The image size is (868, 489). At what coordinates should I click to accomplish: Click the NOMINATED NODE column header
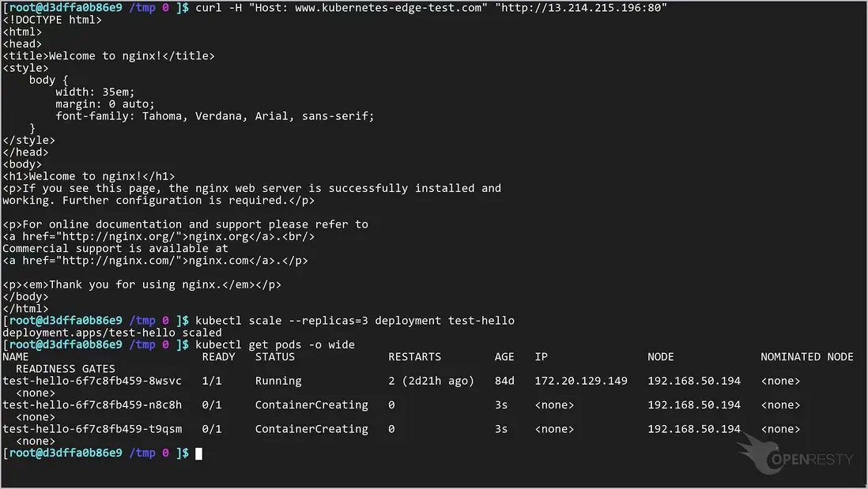[x=806, y=356]
